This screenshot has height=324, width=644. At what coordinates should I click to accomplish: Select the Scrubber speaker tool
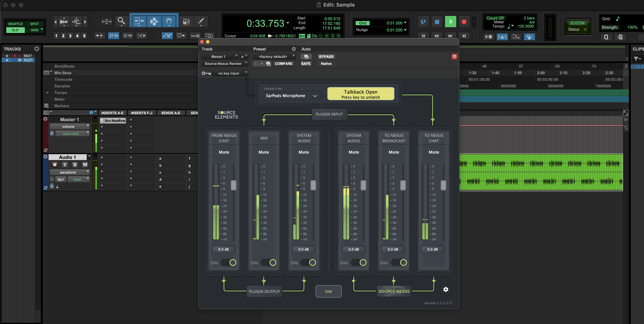(186, 22)
